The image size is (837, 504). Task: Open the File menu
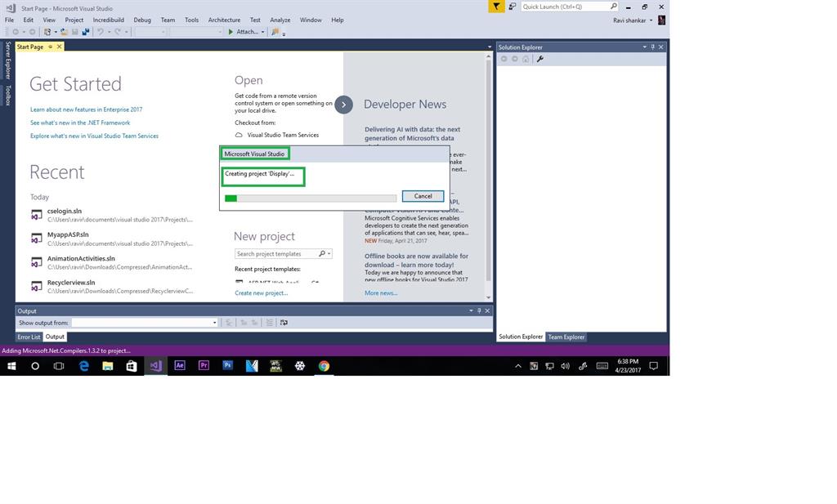pyautogui.click(x=10, y=20)
